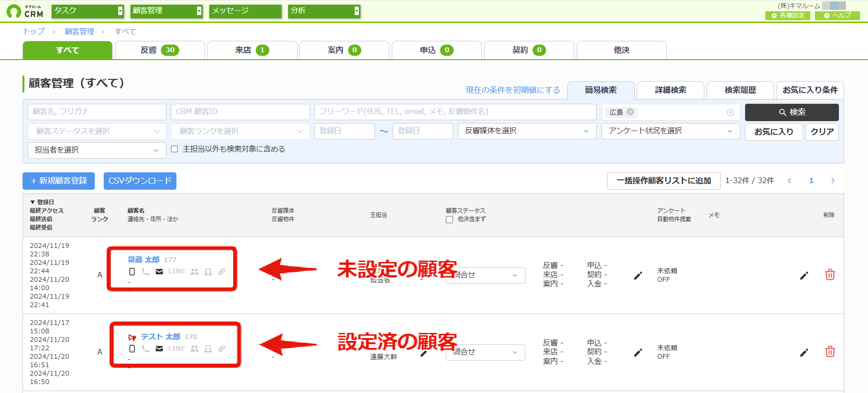Click 現在の条件を初期値にする link
The height and width of the screenshot is (393, 868).
pos(513,90)
